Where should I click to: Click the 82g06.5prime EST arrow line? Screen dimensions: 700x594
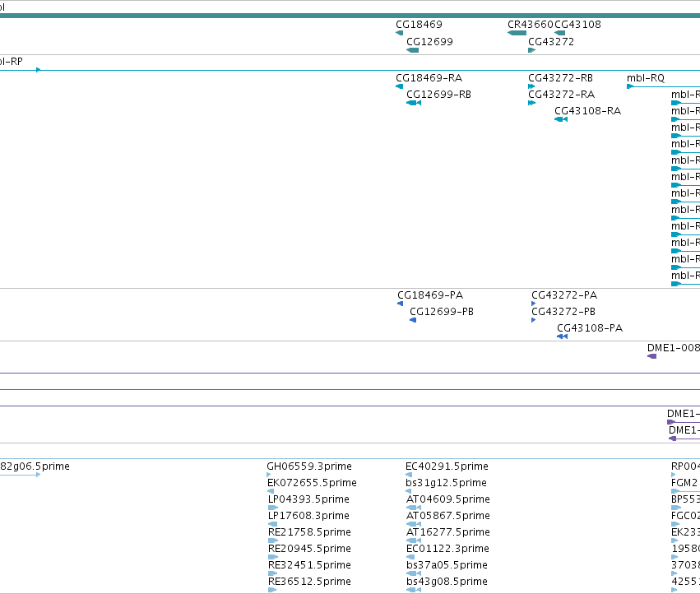[x=20, y=475]
